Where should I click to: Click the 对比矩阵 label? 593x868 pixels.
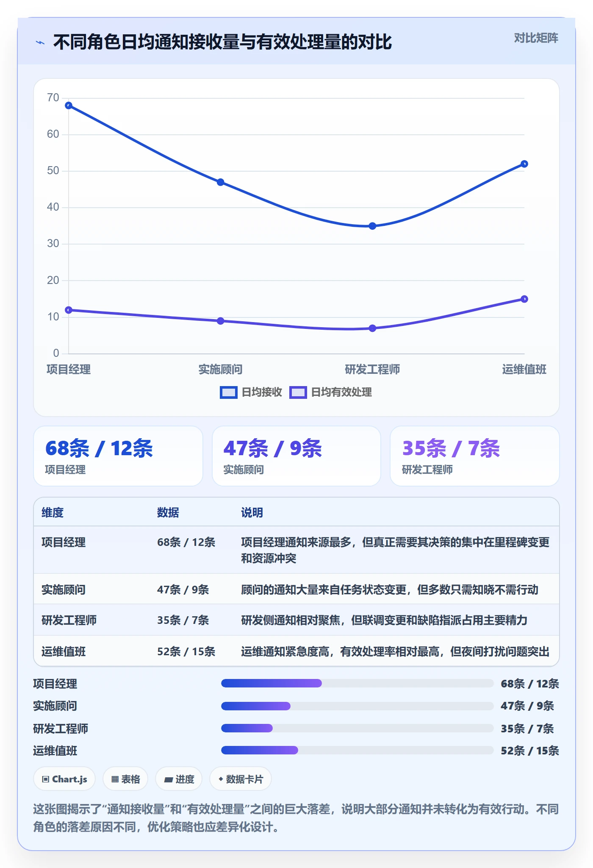click(x=536, y=38)
